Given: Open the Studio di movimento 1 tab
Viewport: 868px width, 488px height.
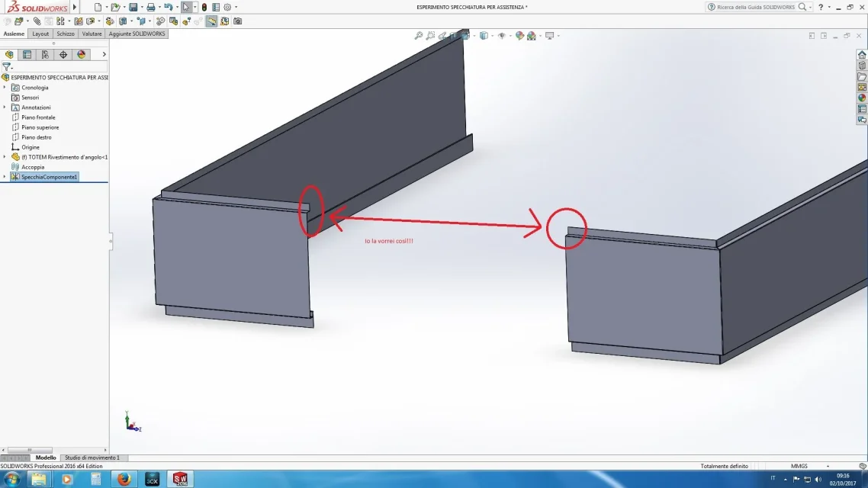Looking at the screenshot, I should pos(92,457).
